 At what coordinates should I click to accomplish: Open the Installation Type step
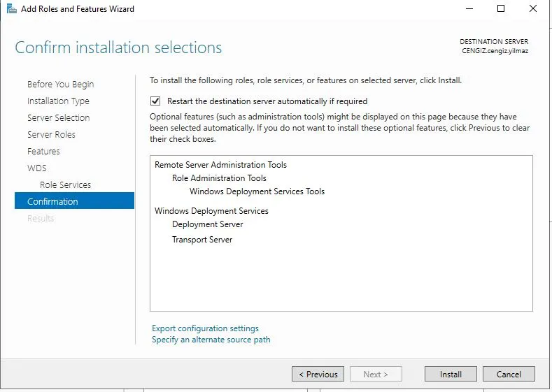[x=58, y=101]
